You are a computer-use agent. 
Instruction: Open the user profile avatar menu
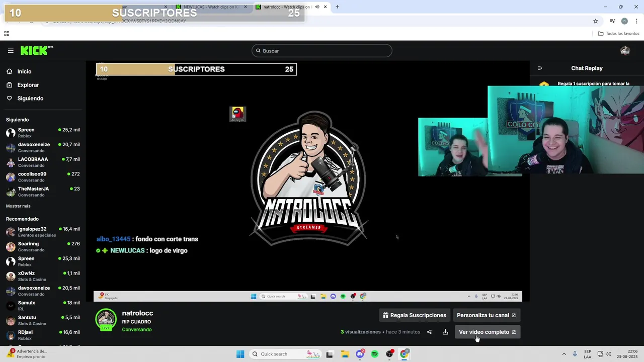[625, 51]
